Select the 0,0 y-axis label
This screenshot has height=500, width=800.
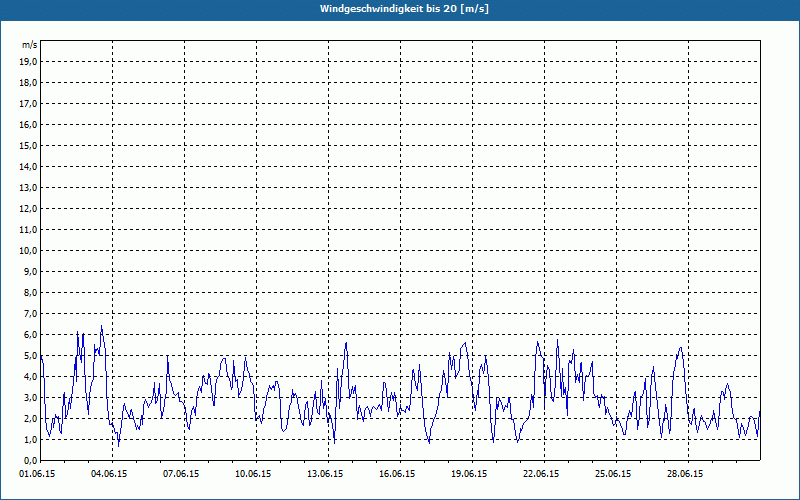[x=30, y=460]
